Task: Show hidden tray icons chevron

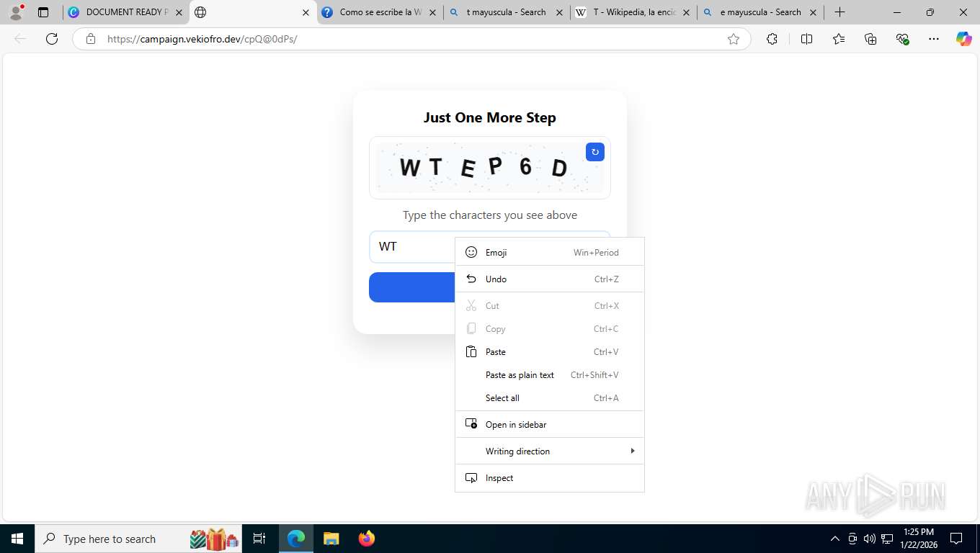Action: pos(835,539)
